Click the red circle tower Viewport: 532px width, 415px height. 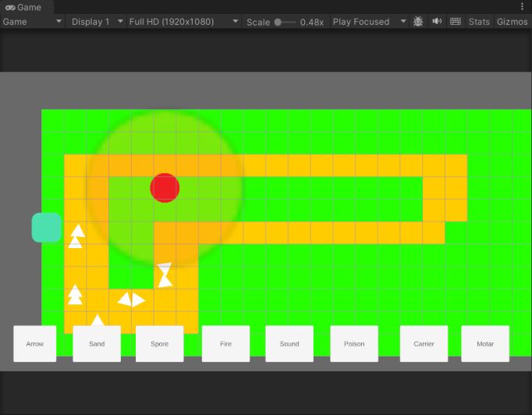click(165, 188)
